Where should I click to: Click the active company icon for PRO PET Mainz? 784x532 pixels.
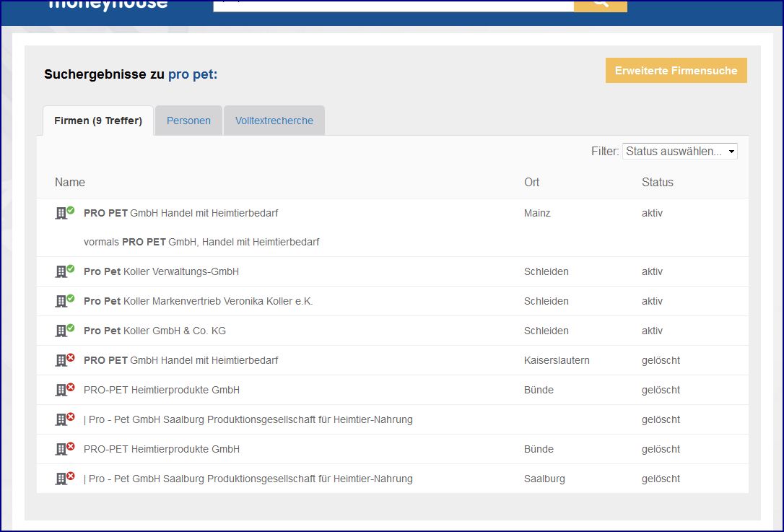pos(65,213)
